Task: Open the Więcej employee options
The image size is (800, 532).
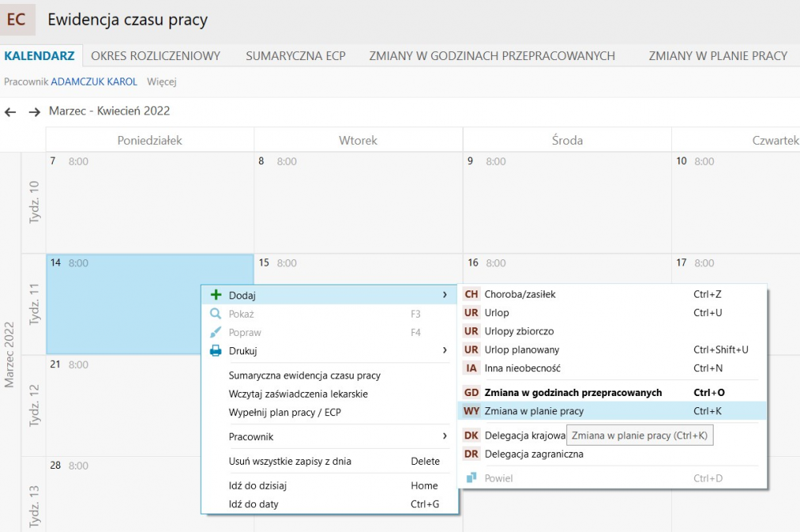Action: 162,82
